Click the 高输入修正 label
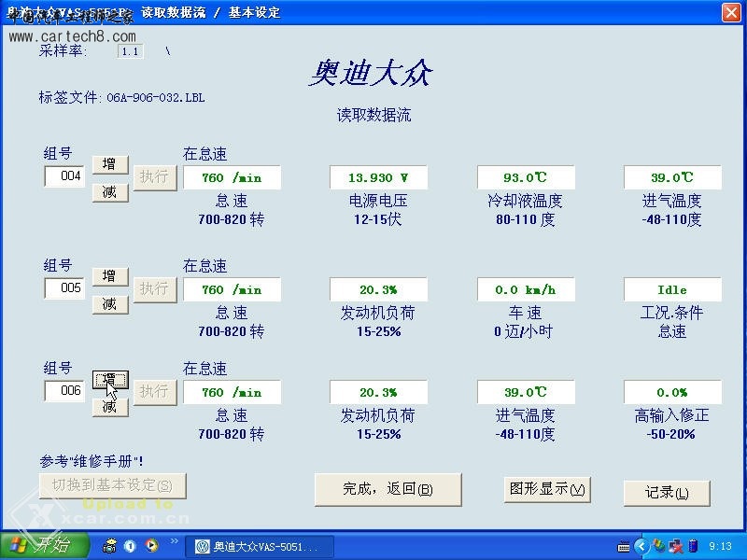This screenshot has height=560, width=747. tap(671, 415)
